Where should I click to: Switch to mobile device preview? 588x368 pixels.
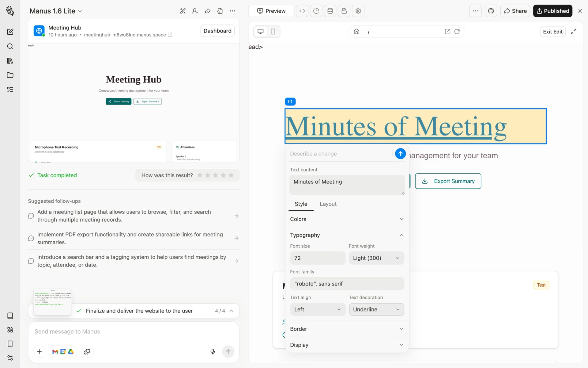pos(273,32)
